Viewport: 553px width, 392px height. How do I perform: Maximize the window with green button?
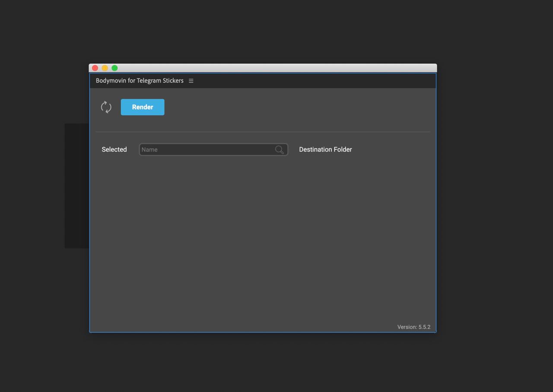[x=114, y=68]
